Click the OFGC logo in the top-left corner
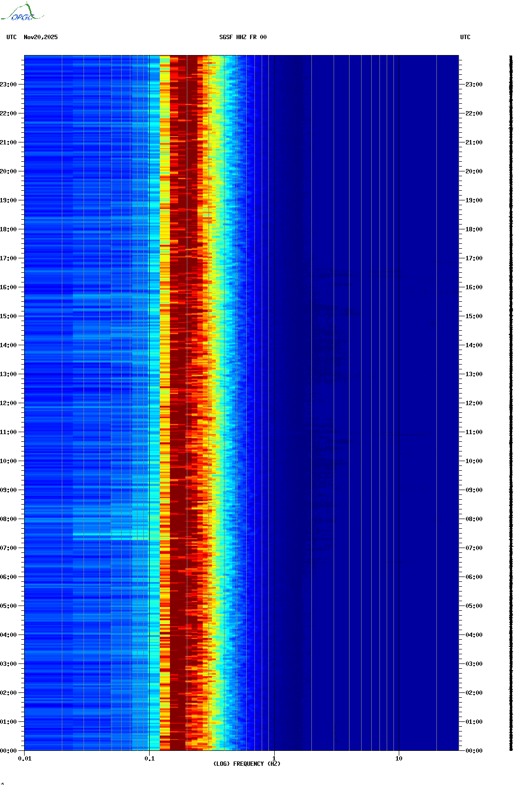This screenshot has height=789, width=532. [22, 13]
